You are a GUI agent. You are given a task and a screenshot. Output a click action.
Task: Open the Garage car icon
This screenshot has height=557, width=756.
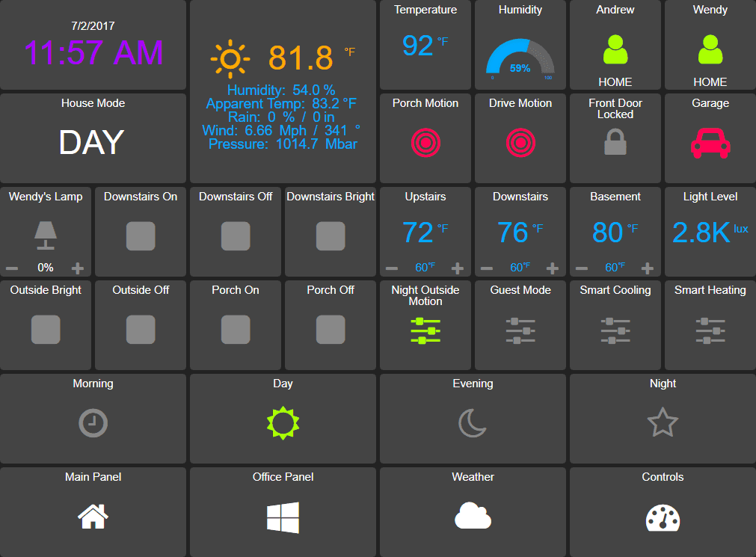coord(709,142)
